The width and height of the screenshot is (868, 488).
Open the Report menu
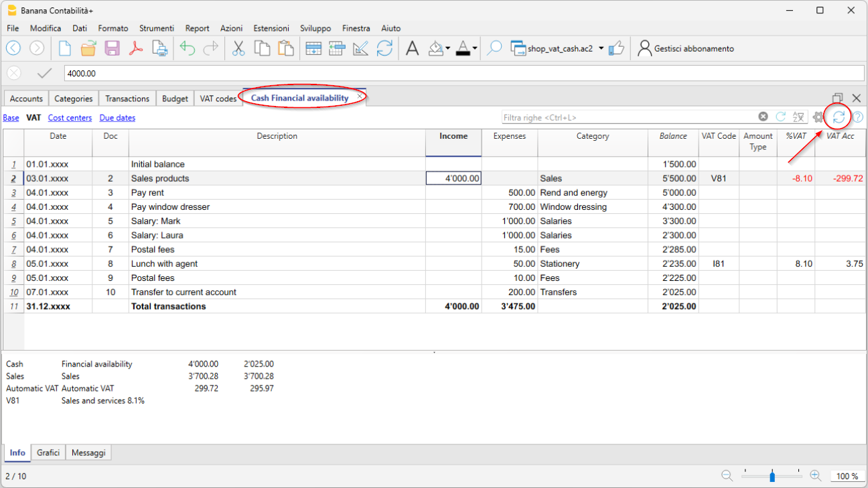(x=197, y=28)
